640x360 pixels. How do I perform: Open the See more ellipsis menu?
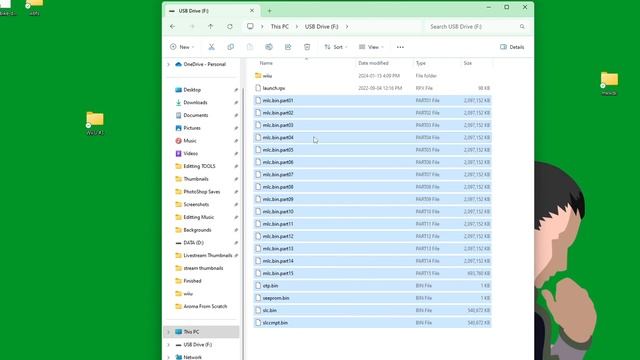400,47
